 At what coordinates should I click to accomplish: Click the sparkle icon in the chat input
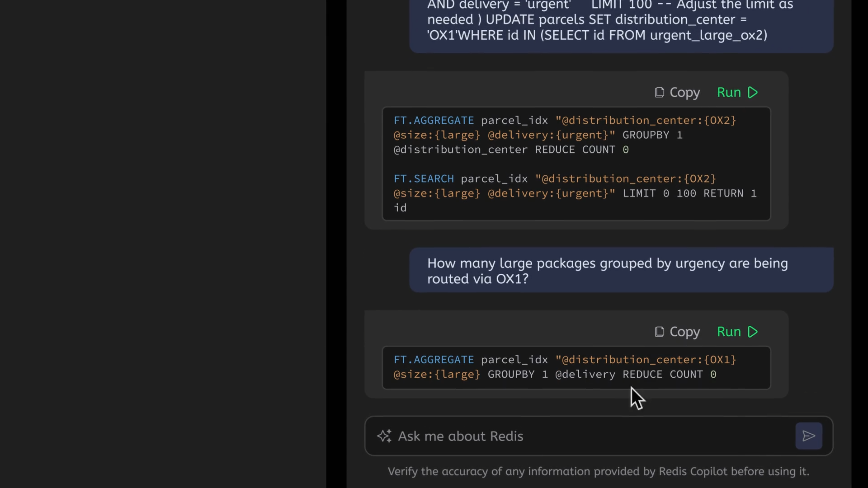tap(384, 436)
